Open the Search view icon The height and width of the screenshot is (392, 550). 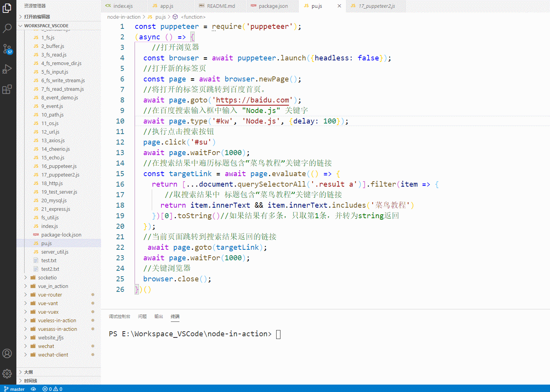click(7, 28)
